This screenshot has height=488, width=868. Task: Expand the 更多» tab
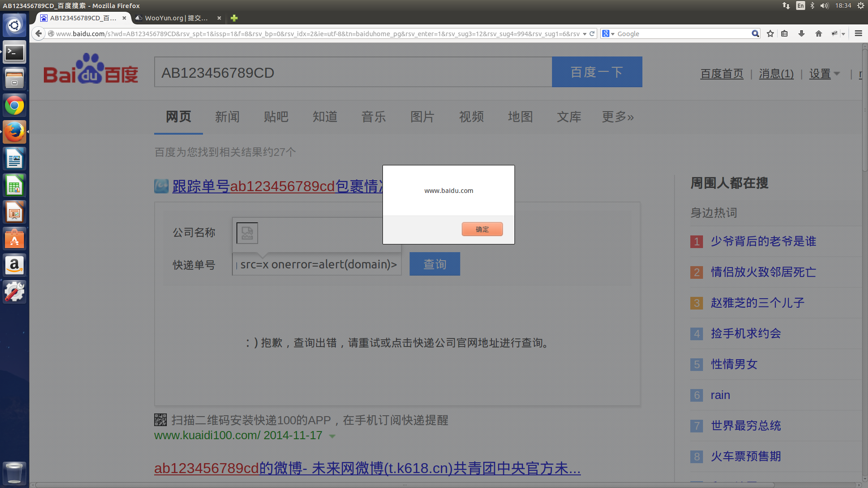[618, 117]
